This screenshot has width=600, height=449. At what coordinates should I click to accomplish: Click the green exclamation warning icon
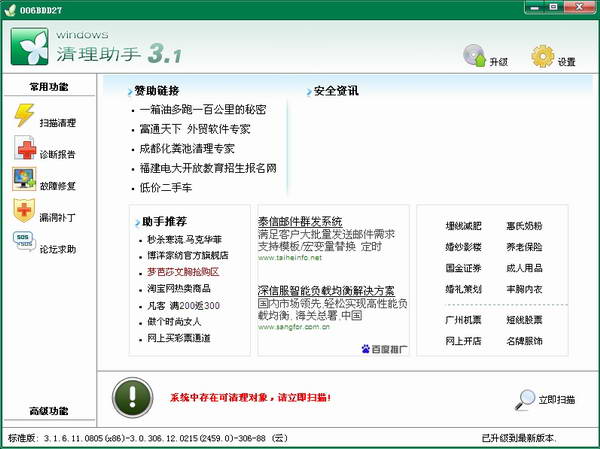(x=132, y=397)
